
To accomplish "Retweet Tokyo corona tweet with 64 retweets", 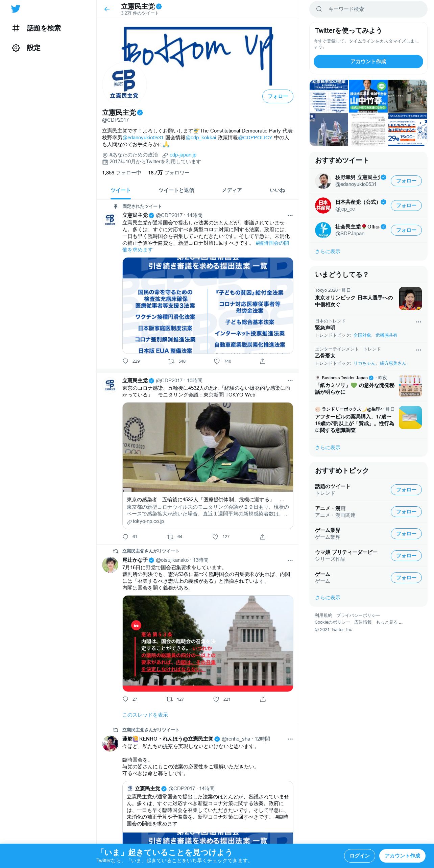I will [170, 536].
